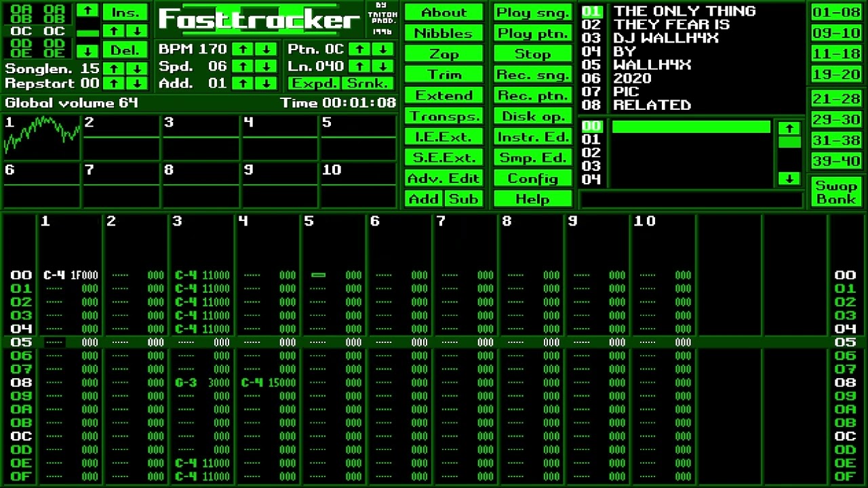Viewport: 868px width, 488px height.
Task: Click the Expd. pattern button
Action: coord(313,83)
